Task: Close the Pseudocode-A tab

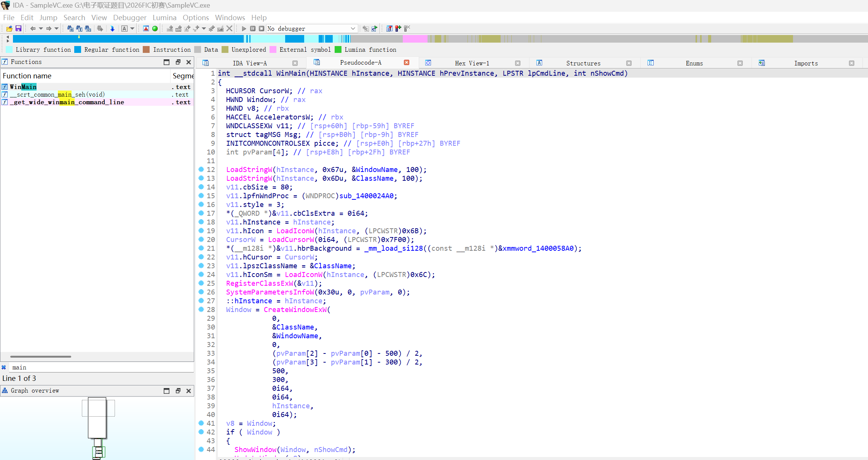Action: click(x=407, y=62)
